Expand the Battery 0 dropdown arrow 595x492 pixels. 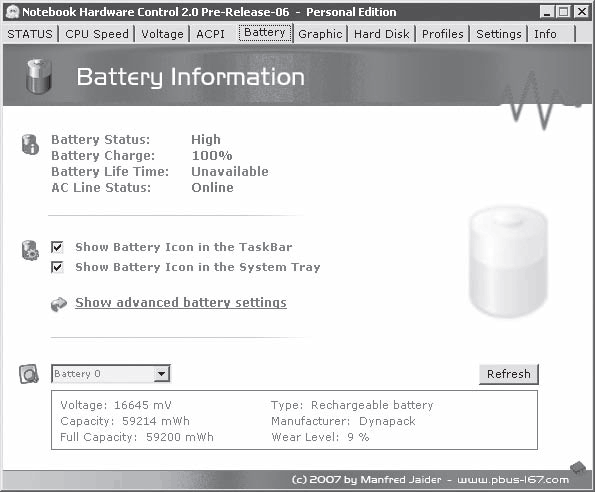[162, 374]
